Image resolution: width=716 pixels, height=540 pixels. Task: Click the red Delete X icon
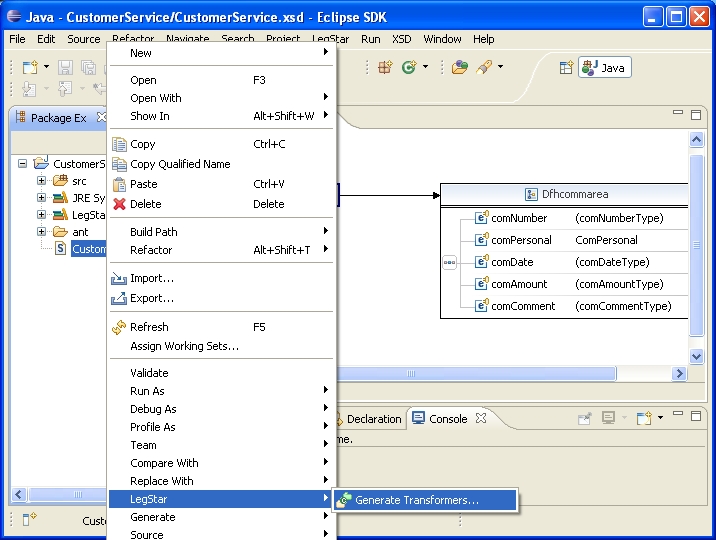coord(119,204)
